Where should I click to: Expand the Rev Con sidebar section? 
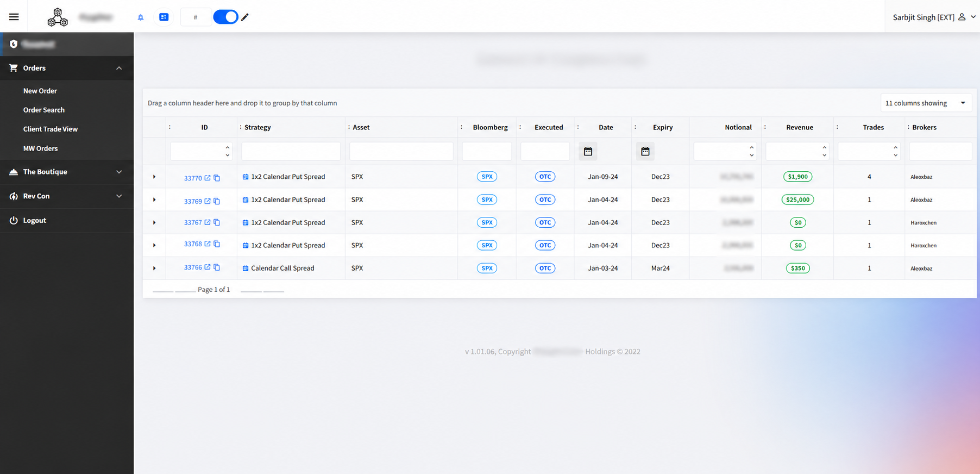pyautogui.click(x=67, y=196)
